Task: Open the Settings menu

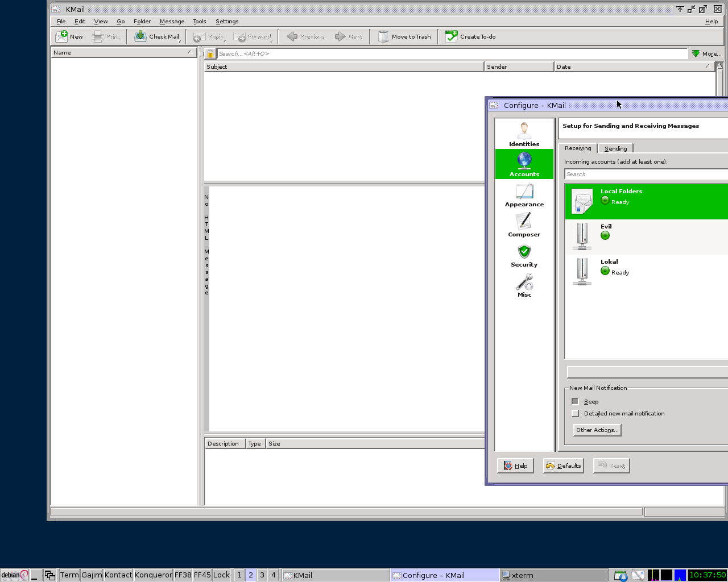Action: 227,22
